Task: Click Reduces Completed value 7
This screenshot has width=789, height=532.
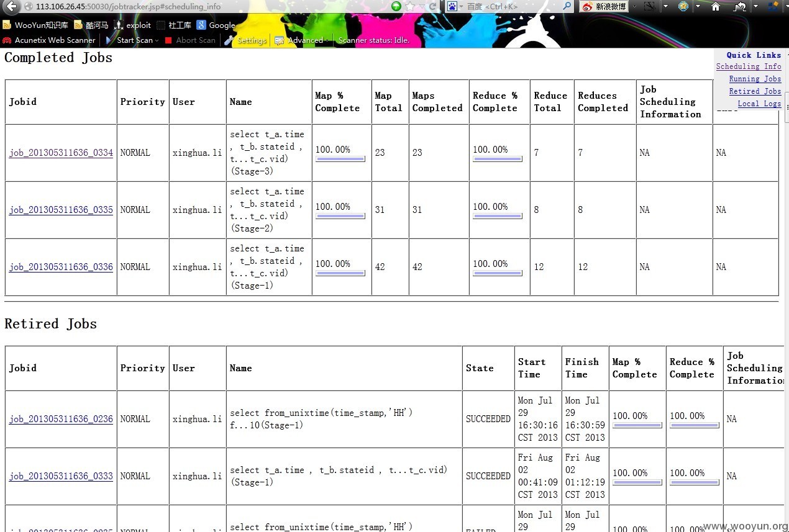Action: pyautogui.click(x=580, y=153)
